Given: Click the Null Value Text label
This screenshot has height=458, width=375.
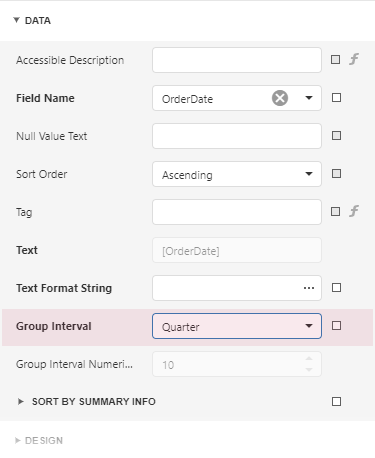Looking at the screenshot, I should (52, 136).
